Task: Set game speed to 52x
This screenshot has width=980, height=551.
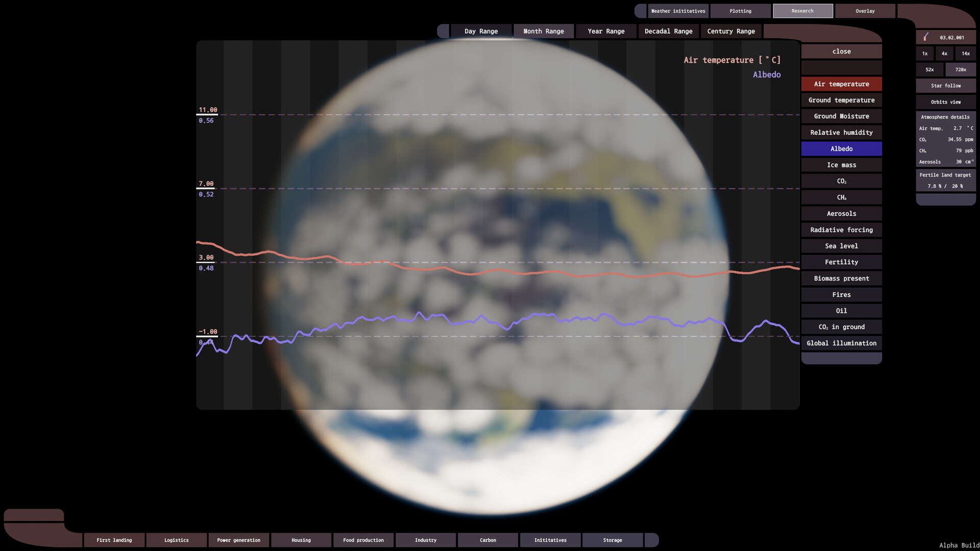Action: 930,69
